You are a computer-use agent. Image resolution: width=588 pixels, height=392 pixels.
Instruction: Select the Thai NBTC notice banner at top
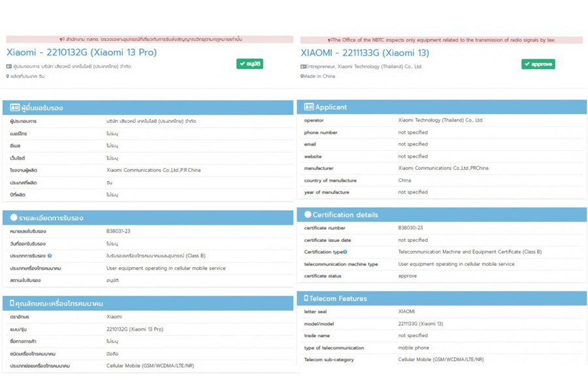[150, 39]
